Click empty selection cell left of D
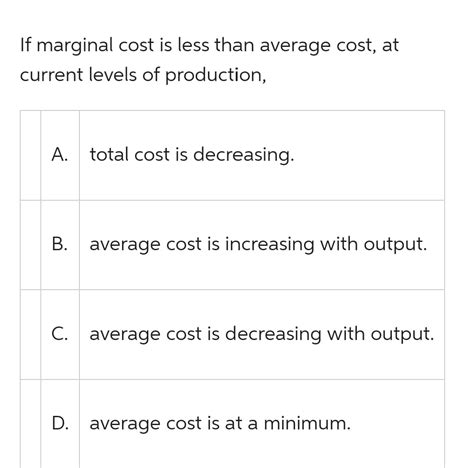This screenshot has height=468, width=474. (30, 424)
